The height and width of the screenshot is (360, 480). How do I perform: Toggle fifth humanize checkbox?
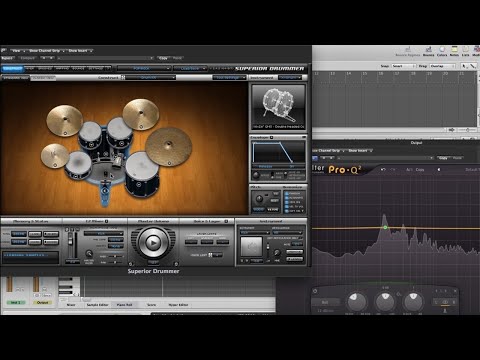pyautogui.click(x=287, y=211)
